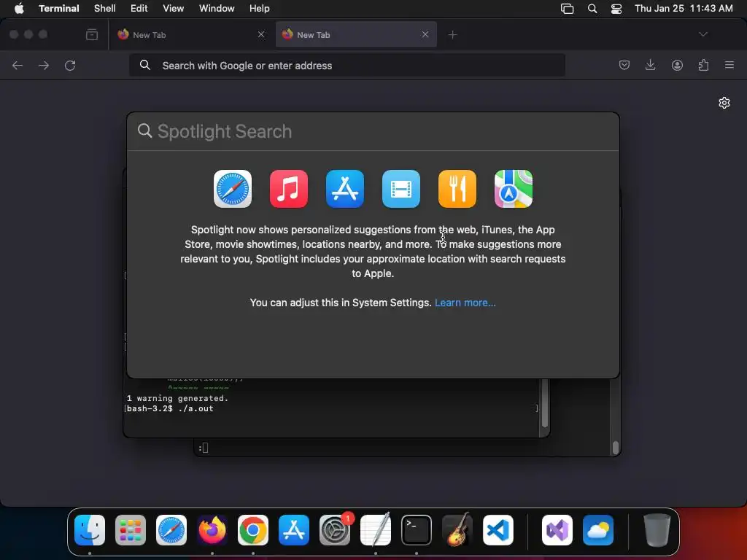This screenshot has width=747, height=560.
Task: Open App Store from the Dock
Action: (294, 530)
